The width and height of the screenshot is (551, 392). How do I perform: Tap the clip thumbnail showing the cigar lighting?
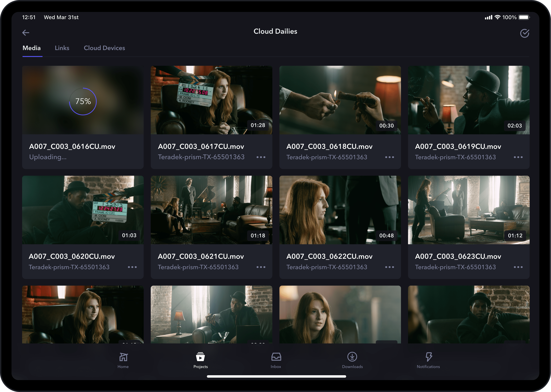tap(340, 100)
